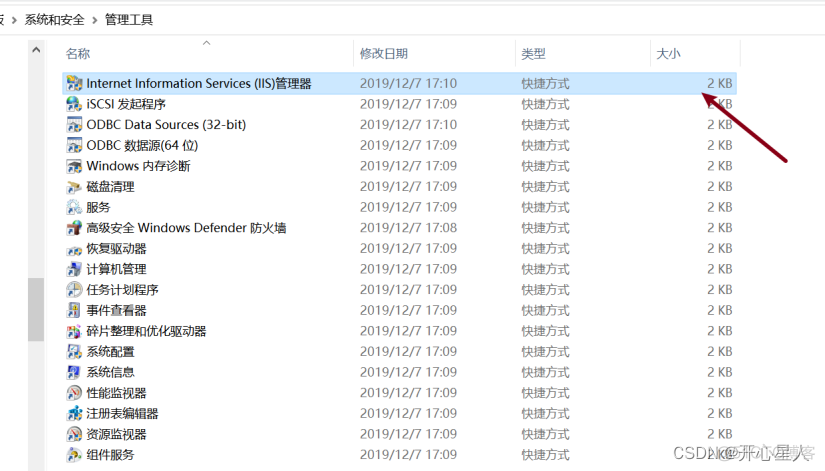Screen dimensions: 825x471
Task: Click 快捷方式 type in 注册表编辑器 row
Action: pos(545,414)
